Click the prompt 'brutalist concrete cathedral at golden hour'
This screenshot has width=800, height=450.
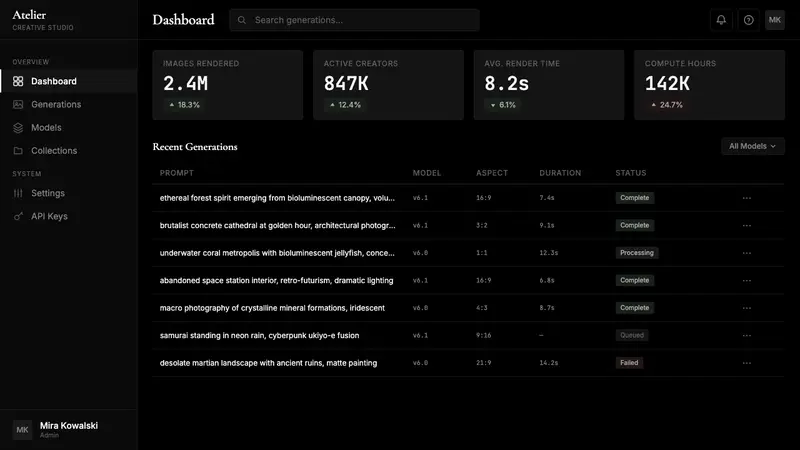pyautogui.click(x=278, y=226)
